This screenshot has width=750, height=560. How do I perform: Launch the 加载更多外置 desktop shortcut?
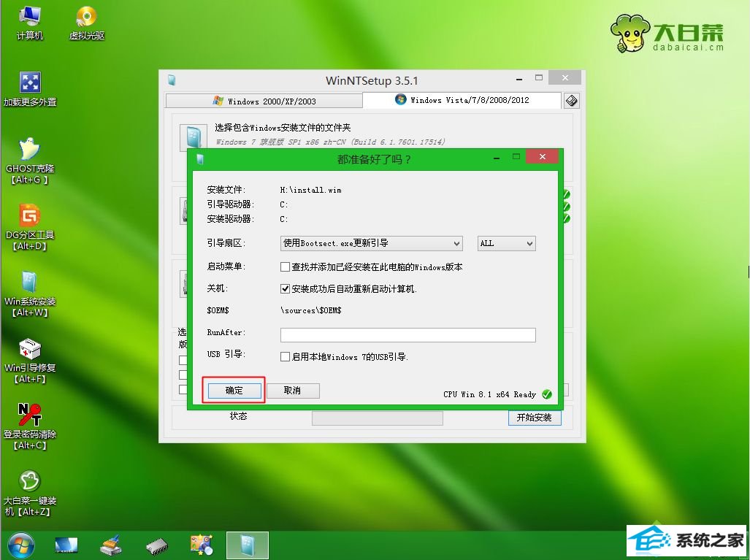(x=30, y=89)
